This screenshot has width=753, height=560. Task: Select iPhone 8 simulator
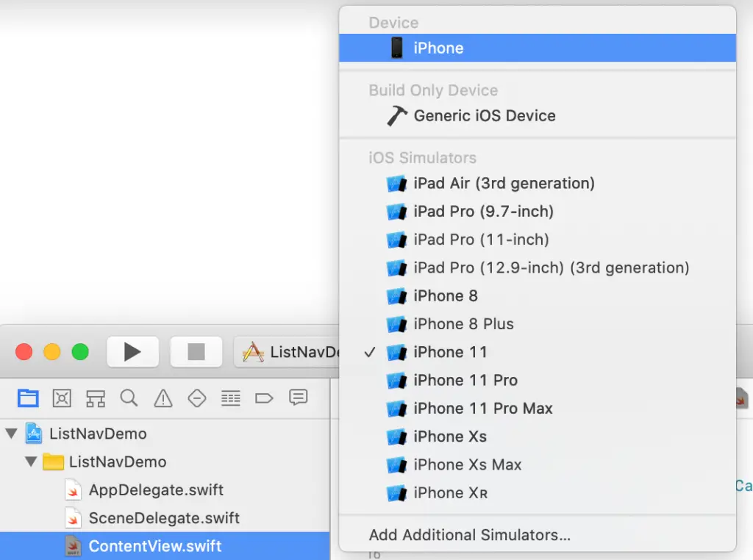point(538,296)
